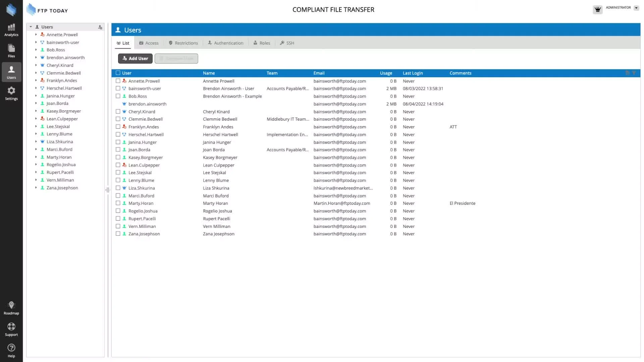The width and height of the screenshot is (644, 362).
Task: Check the box for Bob.Ross
Action: click(118, 96)
